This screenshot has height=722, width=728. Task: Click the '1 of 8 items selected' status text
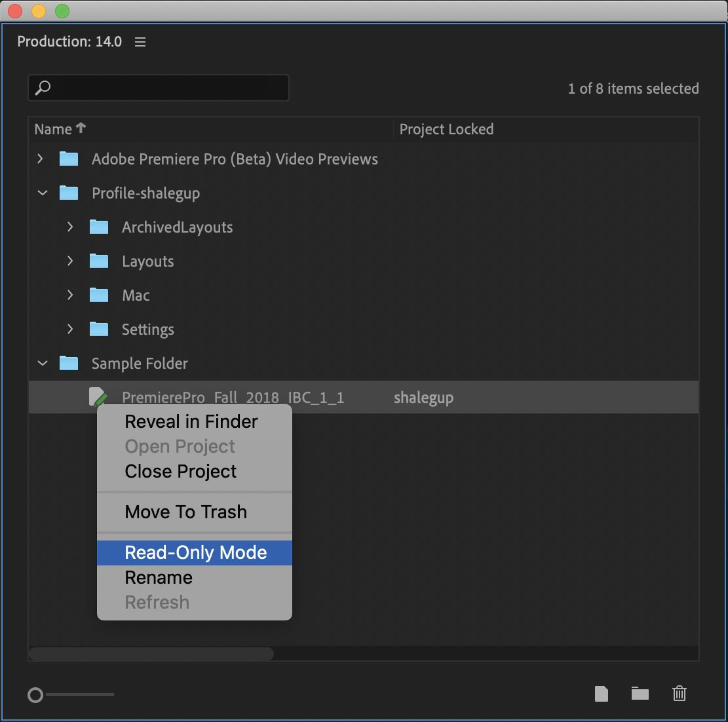(x=633, y=88)
